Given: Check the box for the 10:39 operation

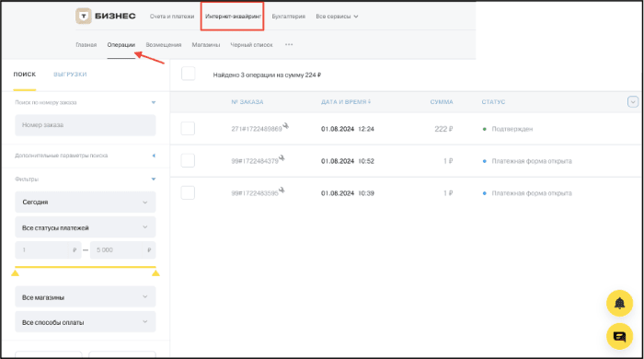Looking at the screenshot, I should pos(188,192).
